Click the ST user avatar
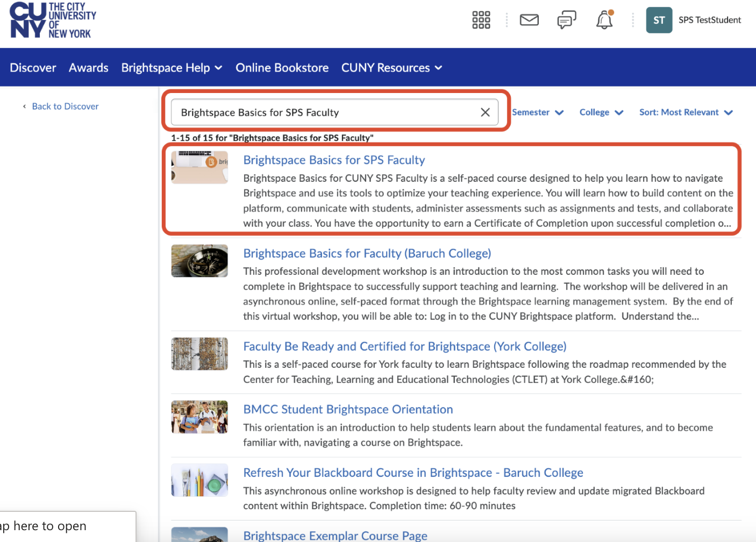Screen dimensions: 756x542 point(659,20)
